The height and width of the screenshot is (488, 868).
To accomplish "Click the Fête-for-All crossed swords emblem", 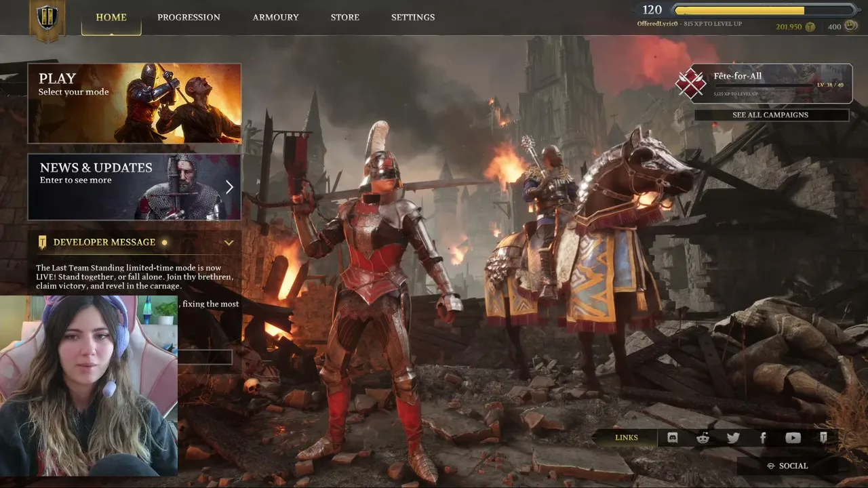I will pyautogui.click(x=690, y=83).
